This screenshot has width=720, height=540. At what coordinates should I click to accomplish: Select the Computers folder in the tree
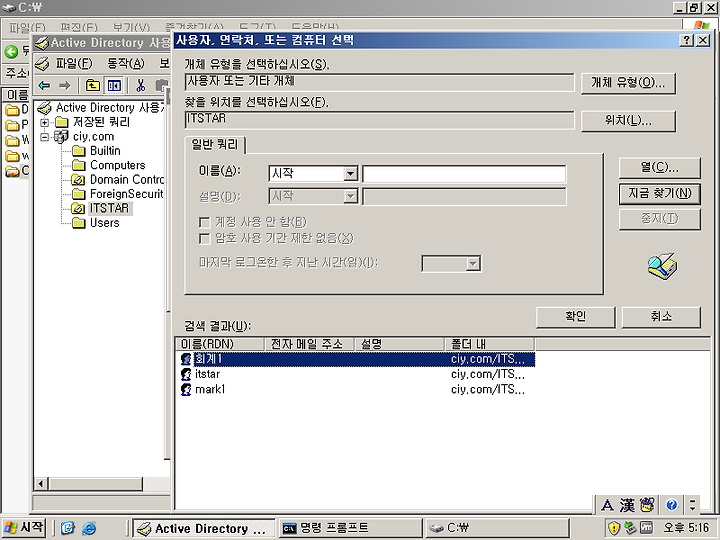[x=118, y=165]
